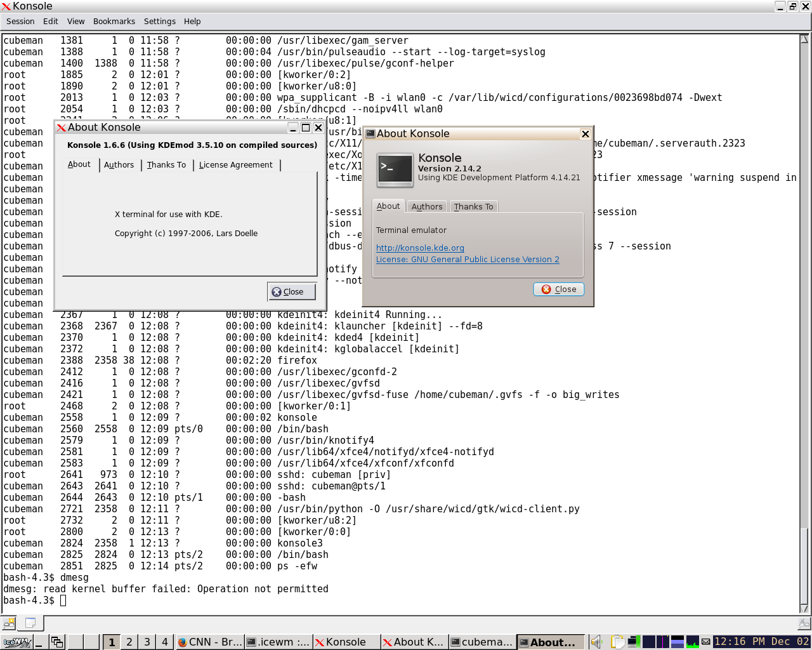Click the green CPU graph tray icon

(x=693, y=642)
